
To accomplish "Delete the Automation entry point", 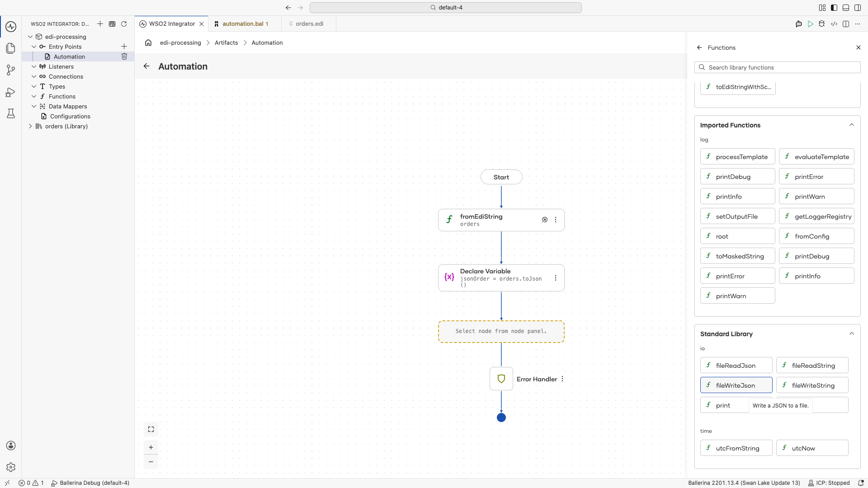I will pos(124,56).
